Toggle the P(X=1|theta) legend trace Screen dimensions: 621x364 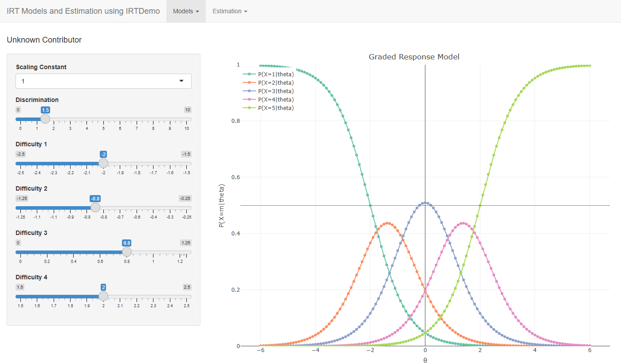click(268, 74)
